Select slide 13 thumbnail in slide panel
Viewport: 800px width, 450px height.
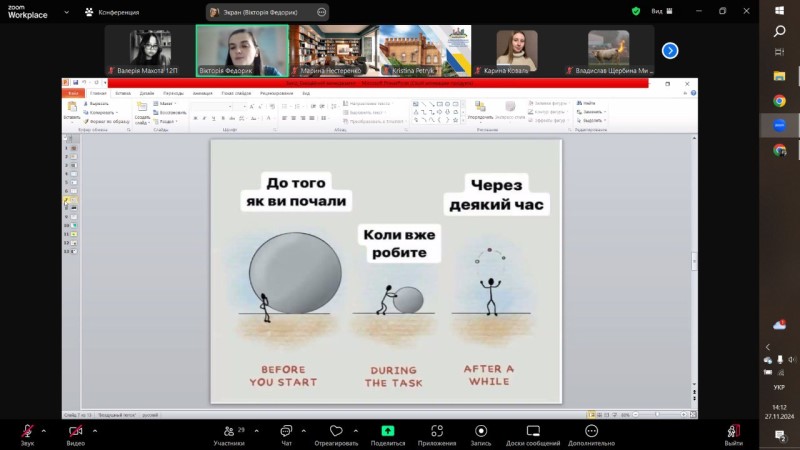[73, 252]
